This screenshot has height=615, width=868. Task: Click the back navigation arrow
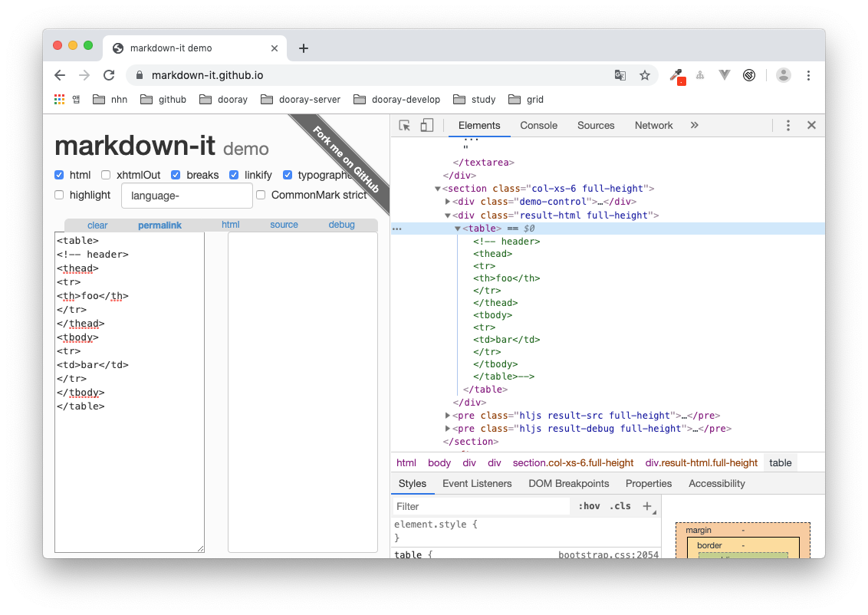[x=59, y=75]
